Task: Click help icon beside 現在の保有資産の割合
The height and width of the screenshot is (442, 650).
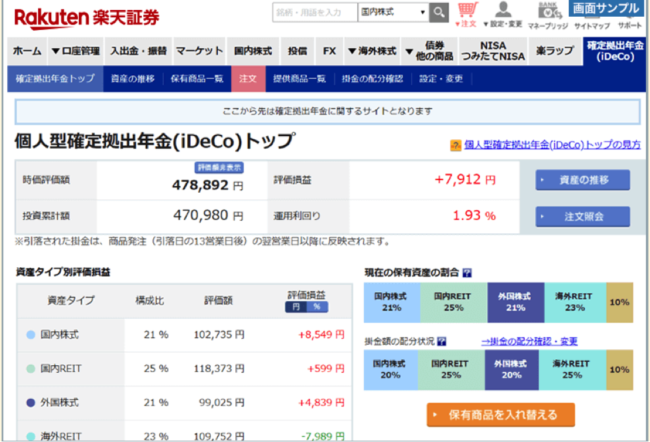Action: [467, 272]
